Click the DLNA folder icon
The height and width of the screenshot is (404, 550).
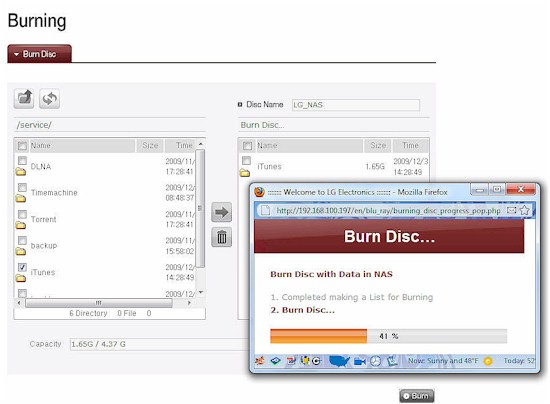[21, 171]
